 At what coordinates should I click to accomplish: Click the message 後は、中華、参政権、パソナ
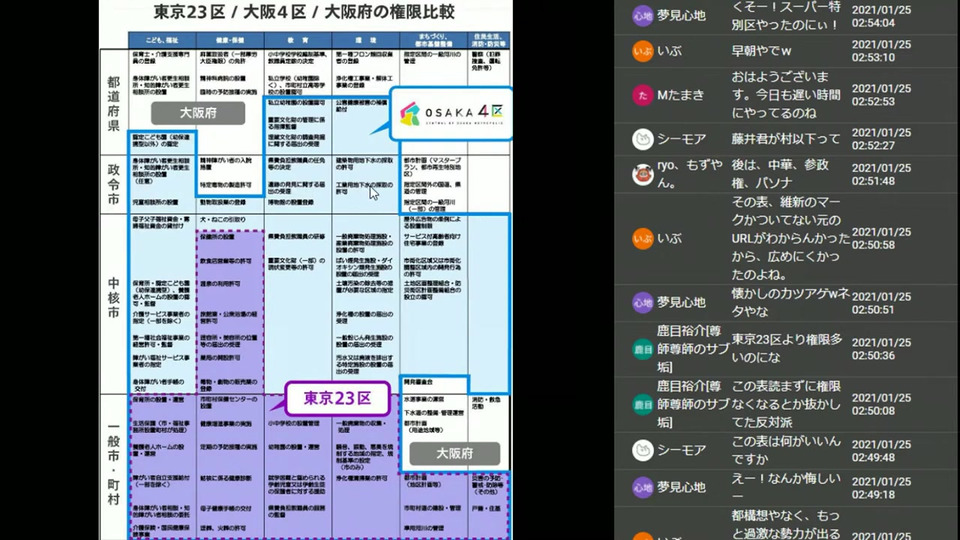tap(780, 174)
